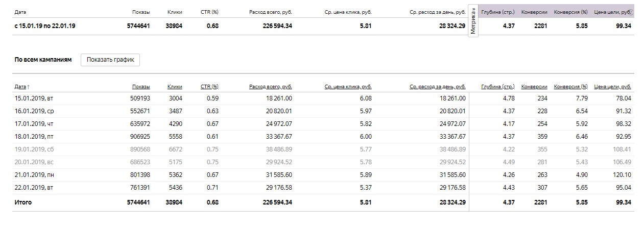This screenshot has width=644, height=230.
Task: Sort by Ср. цена клика header
Action: [348, 87]
